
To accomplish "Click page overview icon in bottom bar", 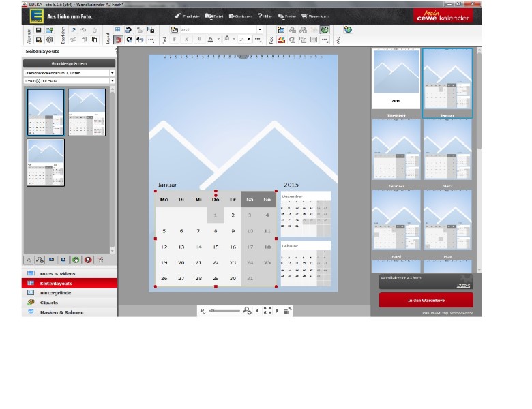I will tap(287, 311).
